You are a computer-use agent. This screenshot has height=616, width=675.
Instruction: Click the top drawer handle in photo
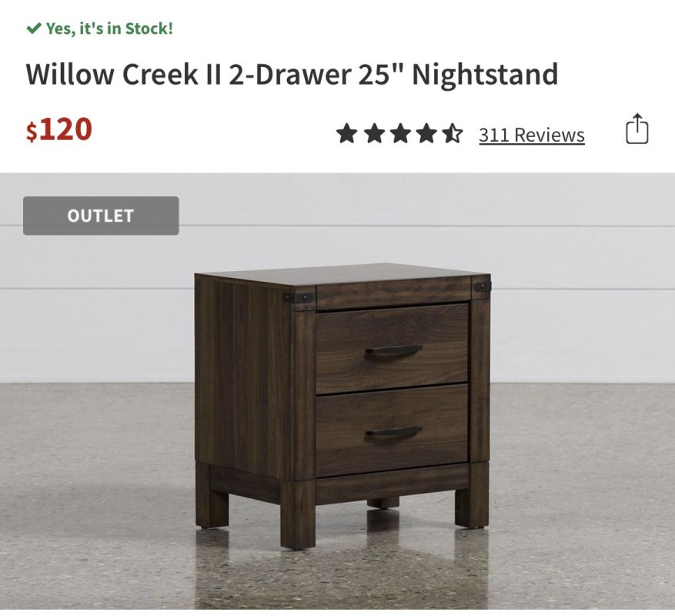point(393,351)
